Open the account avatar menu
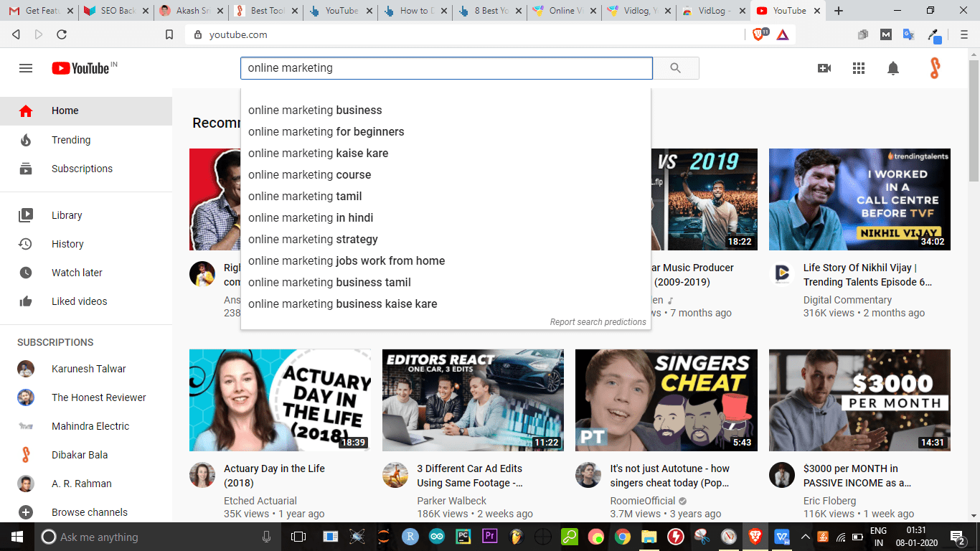 [x=934, y=68]
